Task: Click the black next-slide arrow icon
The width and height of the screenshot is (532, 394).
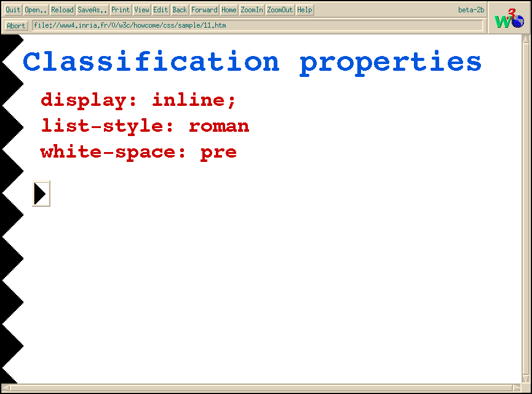Action: [x=41, y=194]
